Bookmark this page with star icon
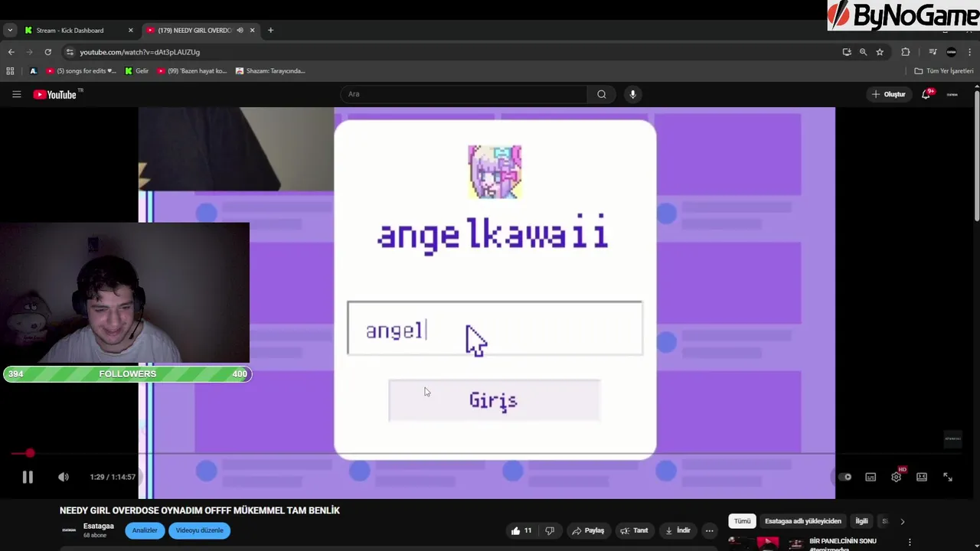The width and height of the screenshot is (980, 551). [880, 52]
